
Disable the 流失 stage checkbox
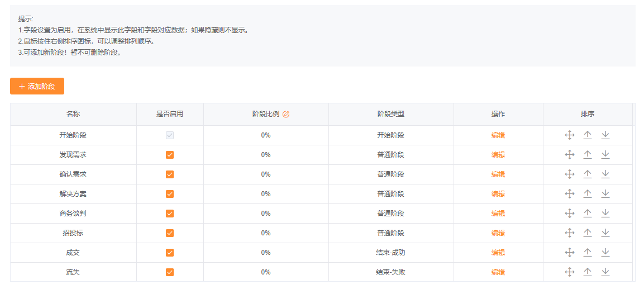(x=170, y=272)
